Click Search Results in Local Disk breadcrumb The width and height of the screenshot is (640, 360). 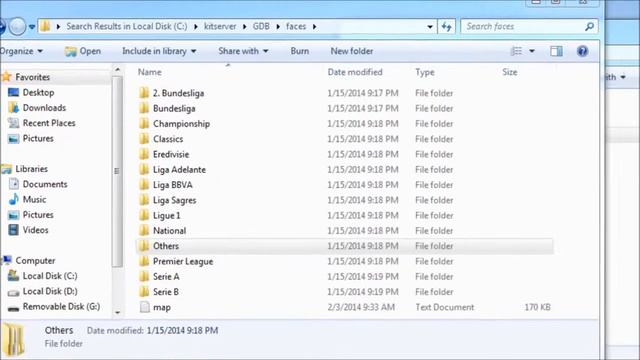127,27
